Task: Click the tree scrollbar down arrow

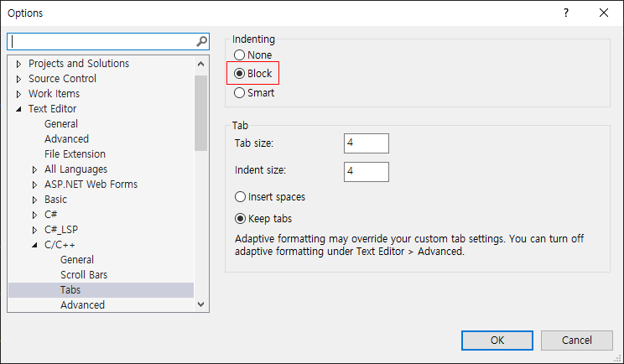Action: click(201, 304)
